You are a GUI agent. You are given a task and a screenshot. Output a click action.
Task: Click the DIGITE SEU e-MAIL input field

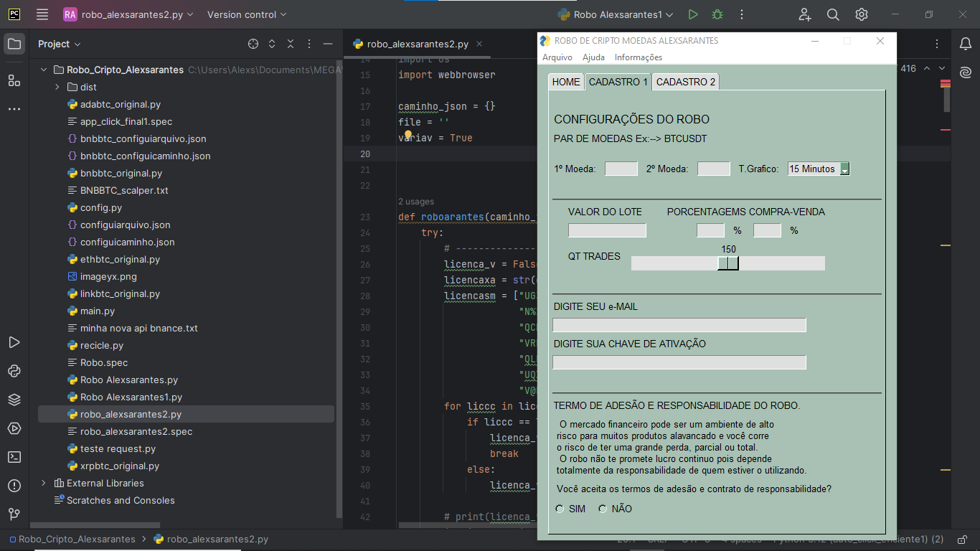(679, 326)
